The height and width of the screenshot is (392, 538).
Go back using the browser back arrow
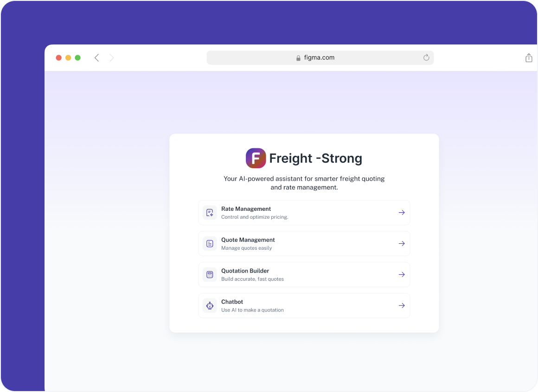(x=96, y=58)
